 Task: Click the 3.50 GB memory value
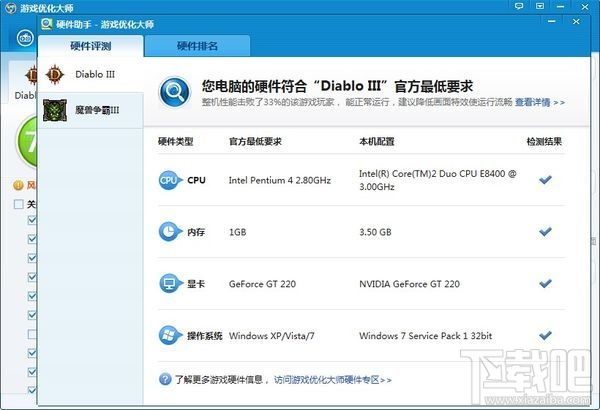point(375,232)
